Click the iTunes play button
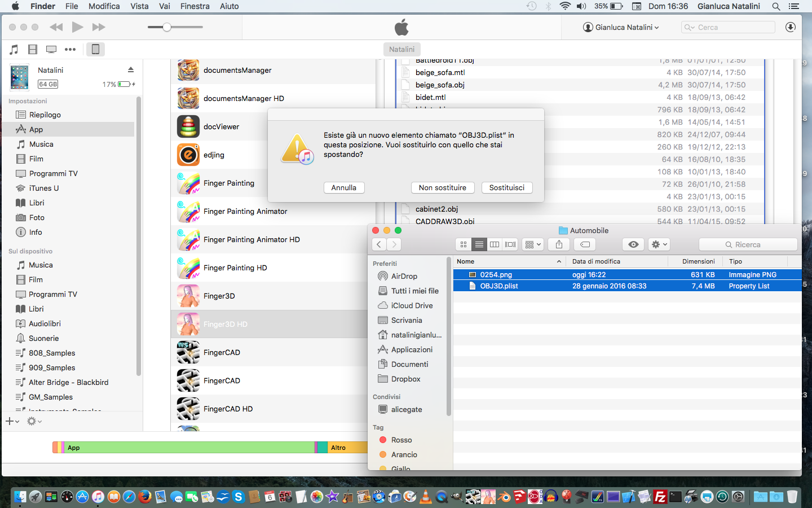The width and height of the screenshot is (812, 508). [78, 27]
